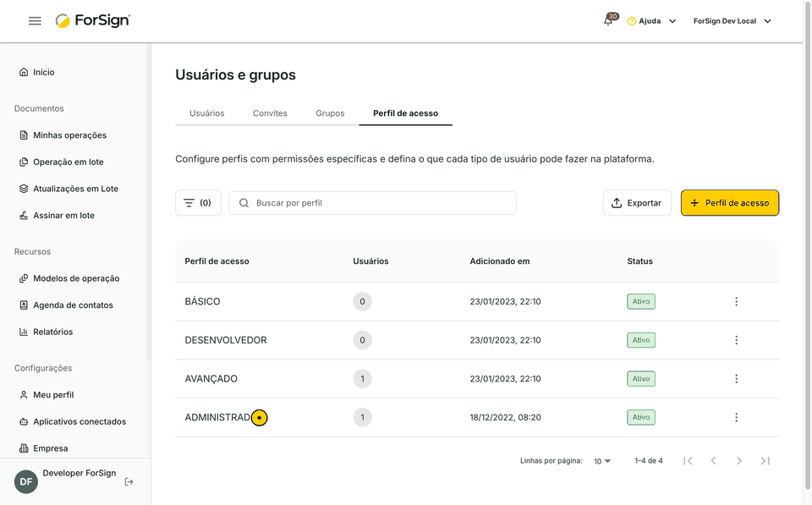Click the Adicionado em column header

pos(500,261)
